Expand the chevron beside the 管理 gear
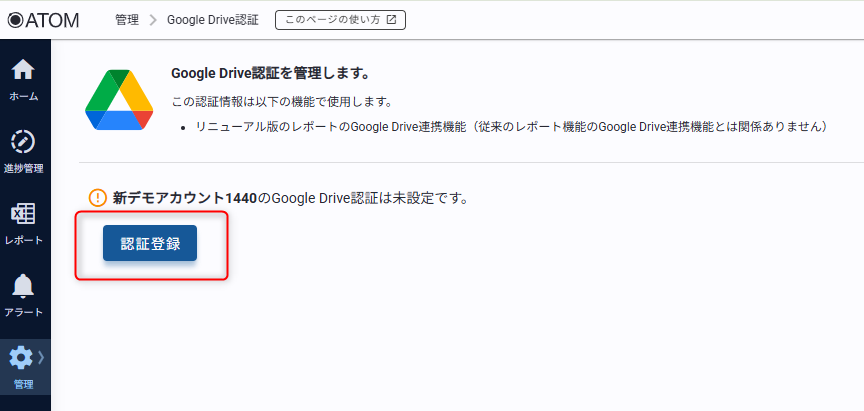This screenshot has height=411, width=864. click(41, 357)
